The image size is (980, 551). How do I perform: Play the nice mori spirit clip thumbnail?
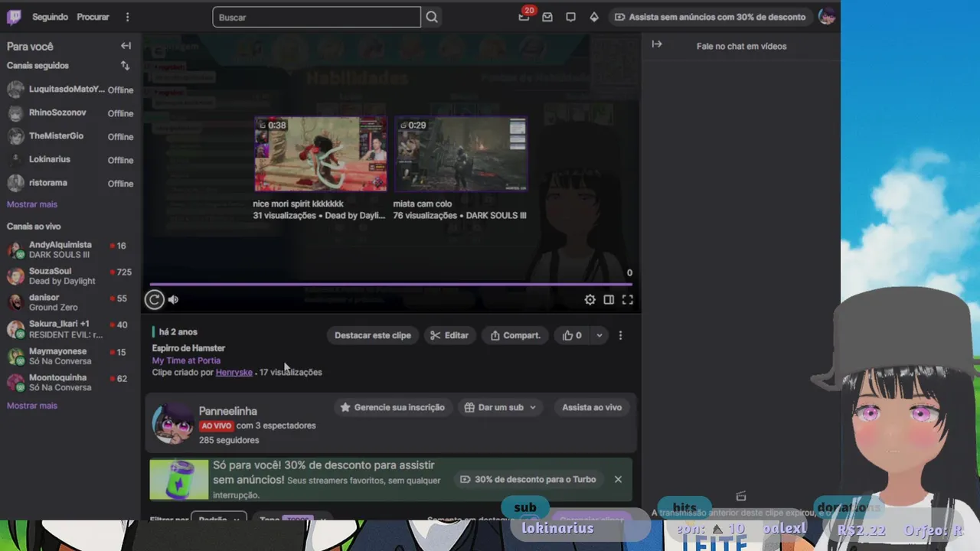point(321,154)
